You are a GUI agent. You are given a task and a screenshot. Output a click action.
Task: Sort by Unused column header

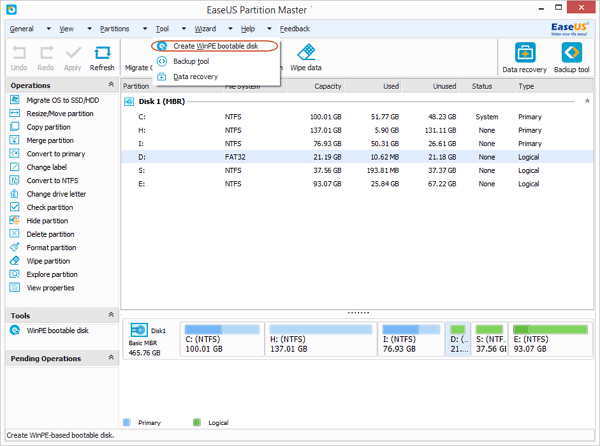point(444,86)
